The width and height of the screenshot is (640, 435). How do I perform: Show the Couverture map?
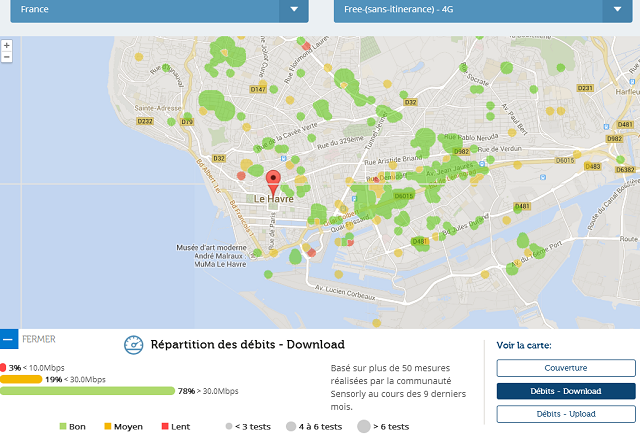[x=566, y=368]
